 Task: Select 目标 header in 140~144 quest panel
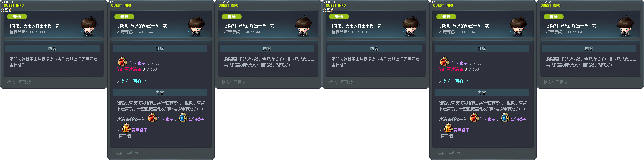160,49
